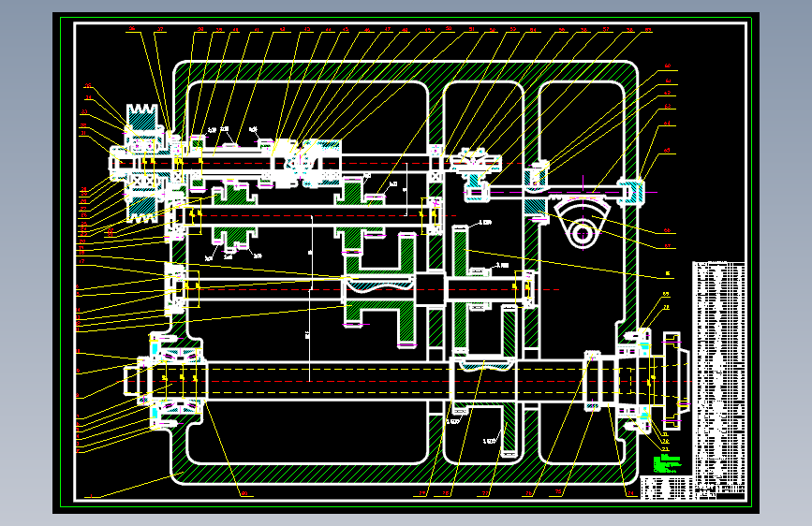Click part balloon number 65
Screen dimensions: 812x526
point(667,151)
